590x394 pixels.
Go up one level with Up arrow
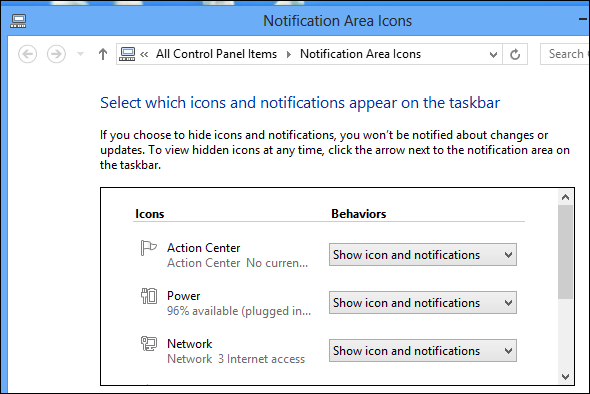(x=103, y=54)
